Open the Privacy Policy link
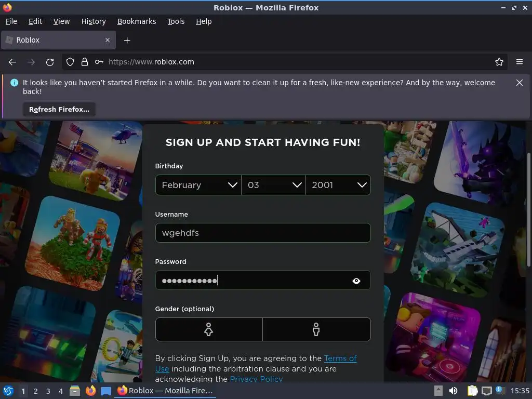This screenshot has height=399, width=532. [256, 379]
